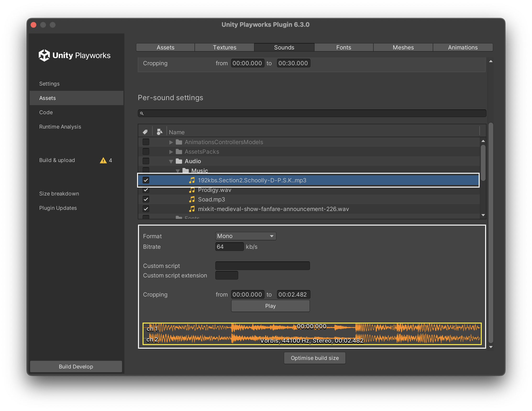The width and height of the screenshot is (532, 411).
Task: Click the warning triangle next to Build & upload
Action: pos(103,160)
